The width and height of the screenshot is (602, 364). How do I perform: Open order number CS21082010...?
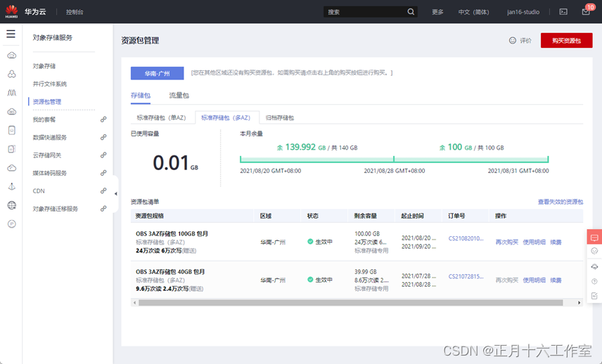466,238
